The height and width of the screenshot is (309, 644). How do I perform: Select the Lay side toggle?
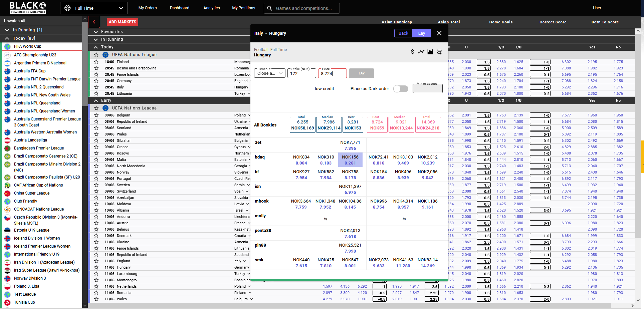(x=421, y=33)
